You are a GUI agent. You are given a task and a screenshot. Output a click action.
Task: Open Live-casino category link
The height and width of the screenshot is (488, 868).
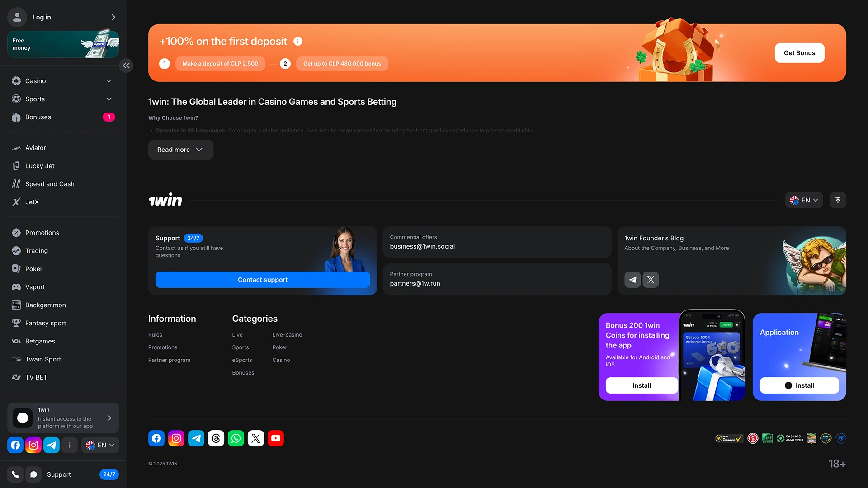[x=287, y=335]
